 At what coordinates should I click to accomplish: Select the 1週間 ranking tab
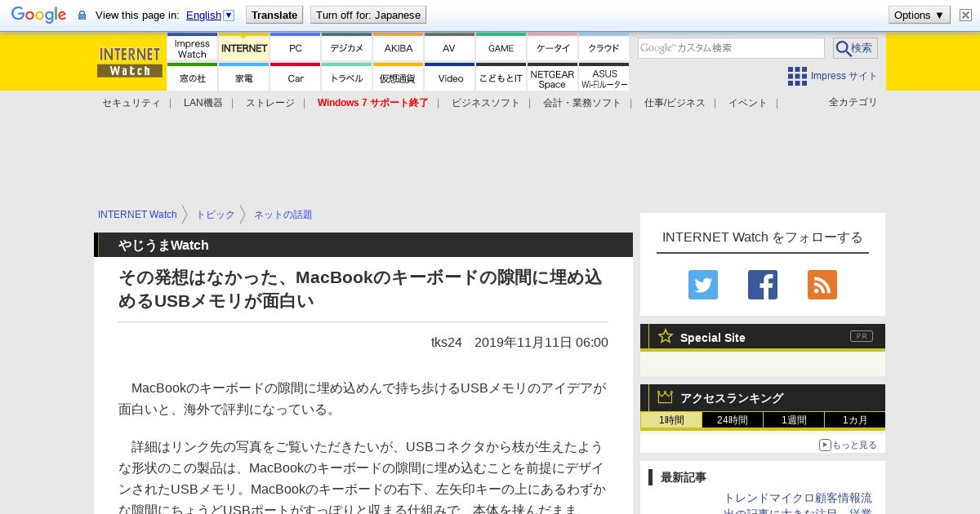click(x=794, y=420)
